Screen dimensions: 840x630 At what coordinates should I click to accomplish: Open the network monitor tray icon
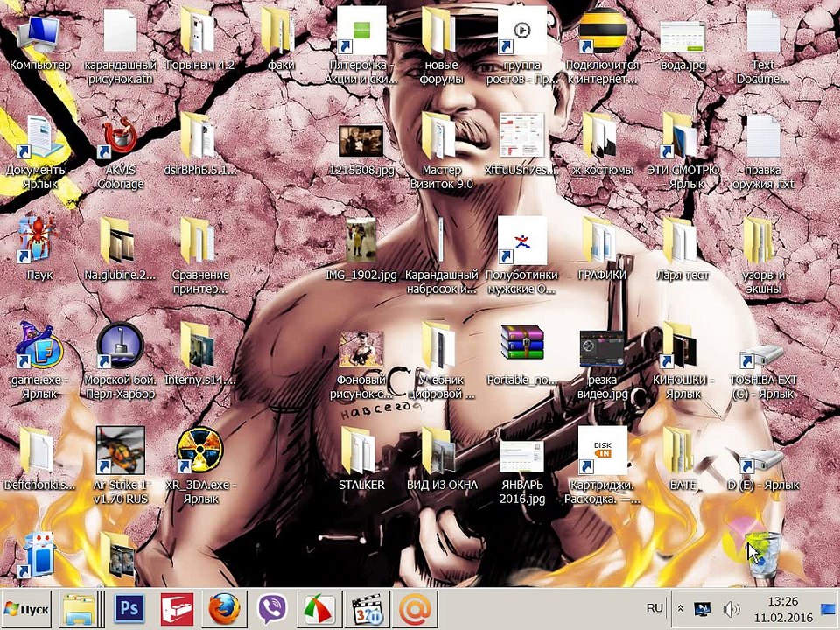[703, 609]
